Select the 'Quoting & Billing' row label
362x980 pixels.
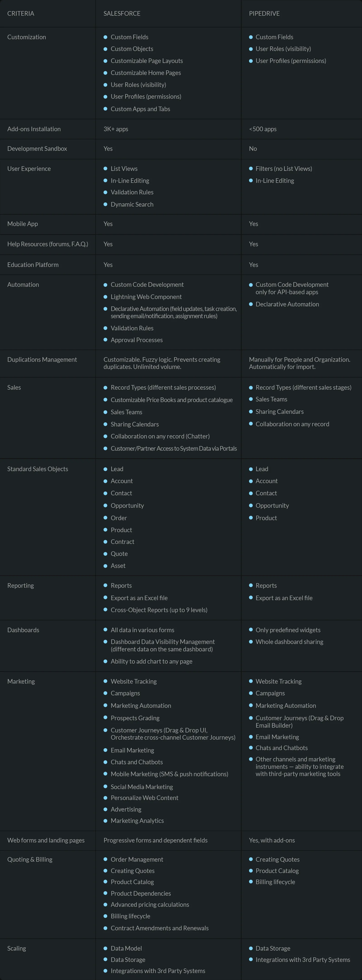coord(30,860)
